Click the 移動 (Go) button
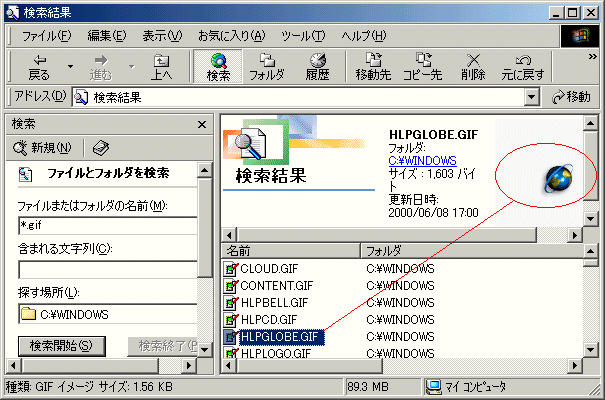This screenshot has height=400, width=605. pos(571,97)
